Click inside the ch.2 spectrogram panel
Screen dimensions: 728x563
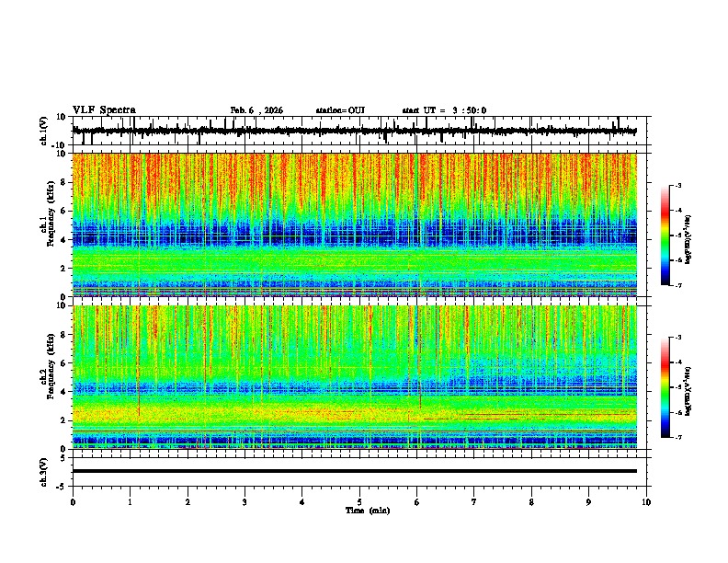click(x=354, y=377)
